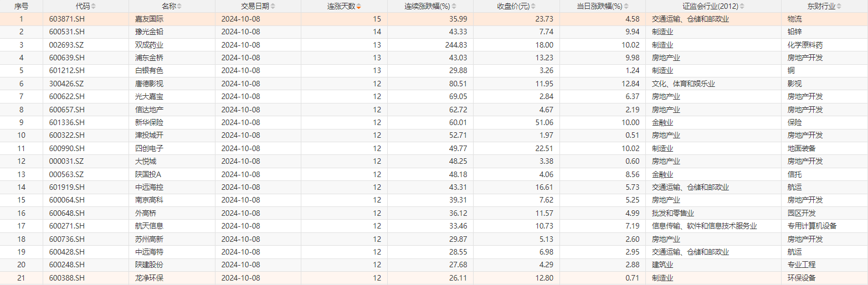Click code 600657.SH
This screenshot has width=868, height=285.
pyautogui.click(x=67, y=110)
